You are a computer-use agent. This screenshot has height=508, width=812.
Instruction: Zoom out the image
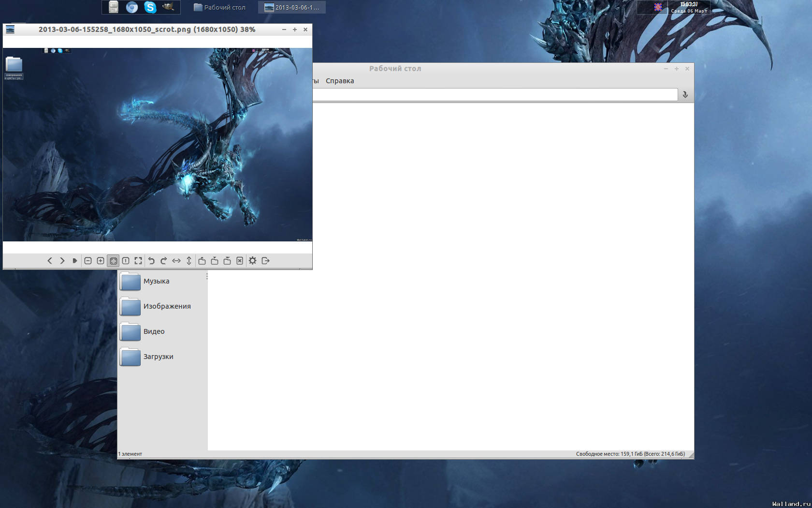(x=88, y=261)
